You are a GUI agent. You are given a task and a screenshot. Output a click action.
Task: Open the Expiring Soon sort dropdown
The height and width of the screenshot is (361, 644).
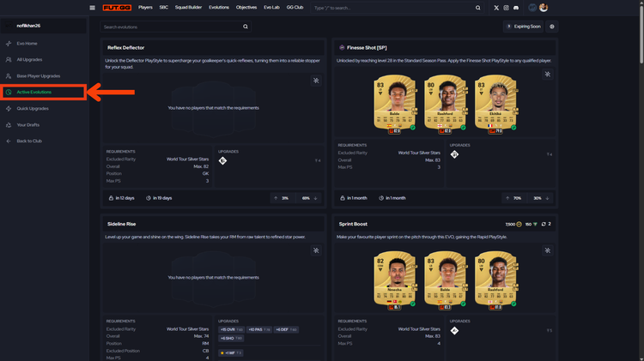pos(524,27)
